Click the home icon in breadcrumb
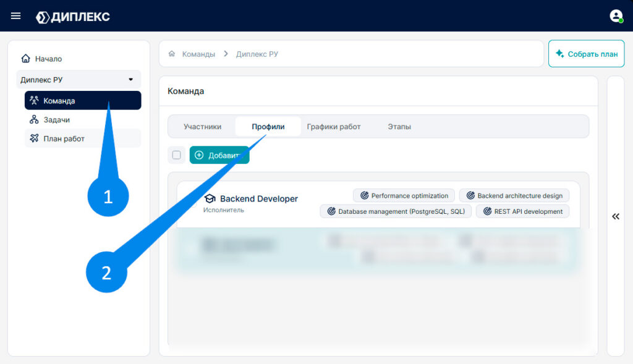Screen dimensions: 633x364 click(172, 54)
